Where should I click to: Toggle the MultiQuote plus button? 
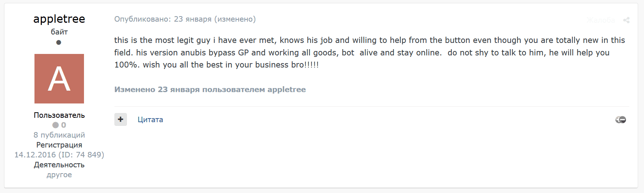(x=121, y=119)
